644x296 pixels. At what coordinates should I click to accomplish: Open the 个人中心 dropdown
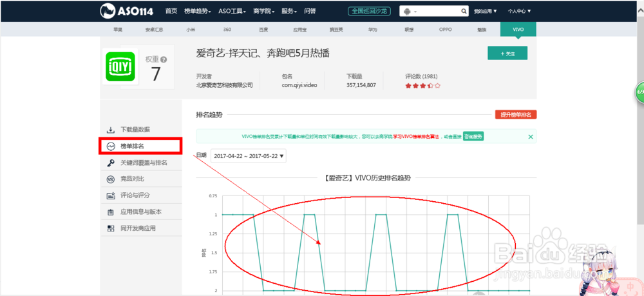pyautogui.click(x=519, y=12)
